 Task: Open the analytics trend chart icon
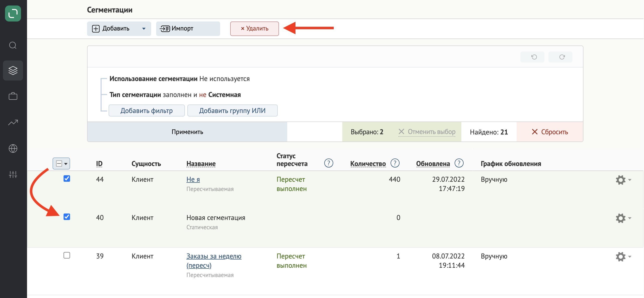pos(13,122)
